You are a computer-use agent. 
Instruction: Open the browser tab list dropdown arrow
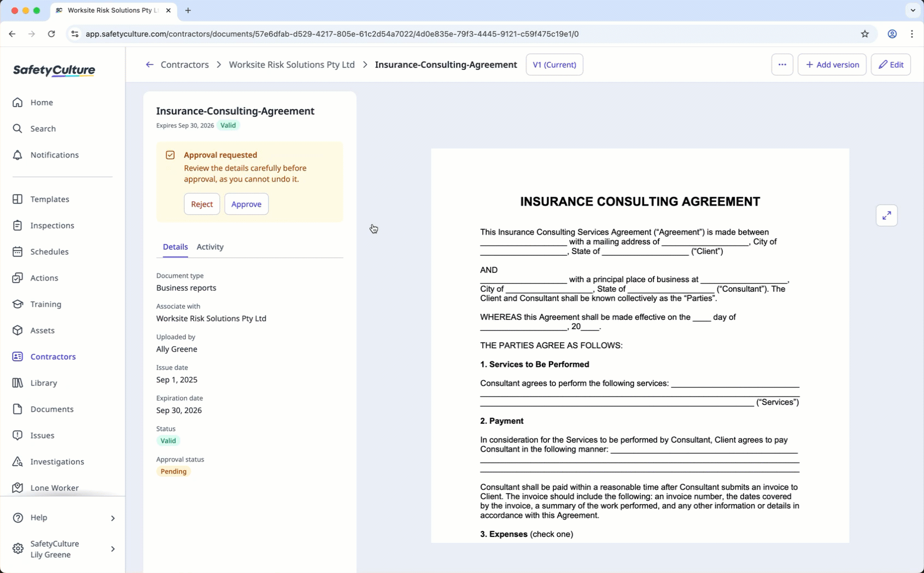pos(913,10)
